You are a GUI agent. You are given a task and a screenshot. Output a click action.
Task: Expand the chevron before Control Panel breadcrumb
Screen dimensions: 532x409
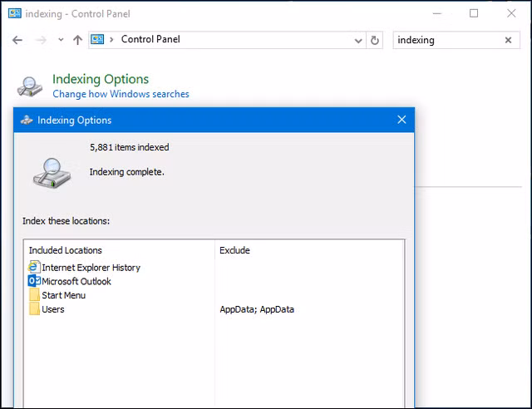pos(112,40)
